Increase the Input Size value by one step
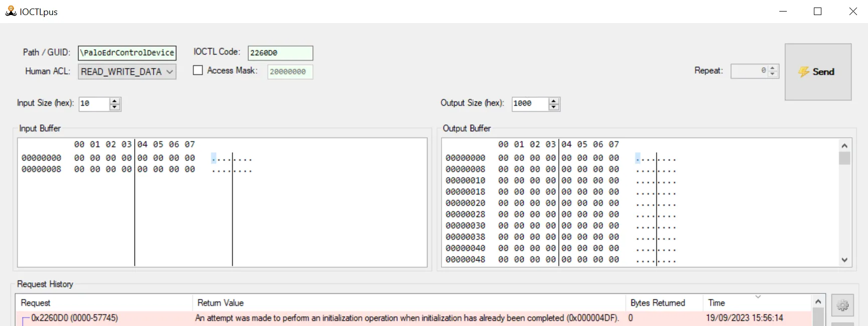The width and height of the screenshot is (868, 326). (115, 101)
